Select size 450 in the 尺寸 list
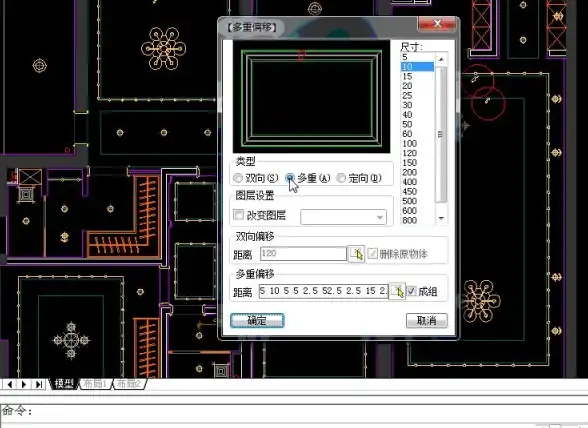Image resolution: width=588 pixels, height=428 pixels. (x=417, y=191)
